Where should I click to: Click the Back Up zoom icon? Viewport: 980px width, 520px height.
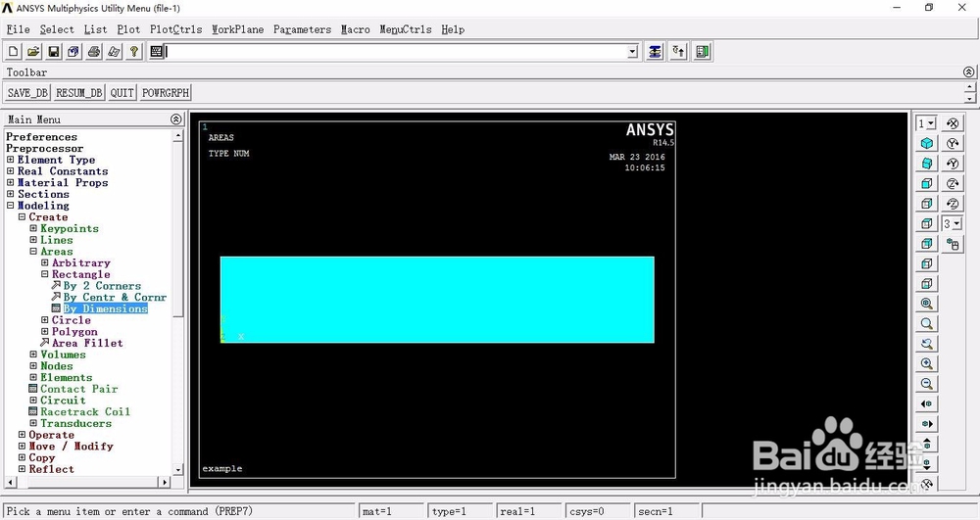927,344
